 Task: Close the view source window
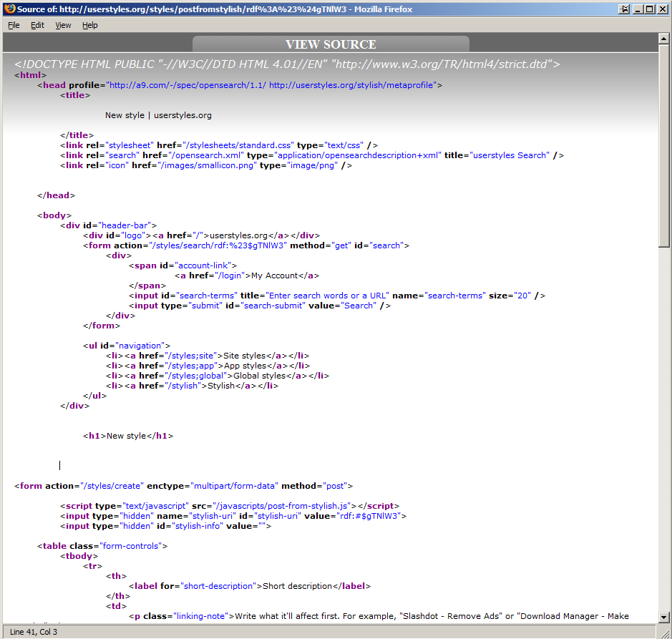pos(662,9)
